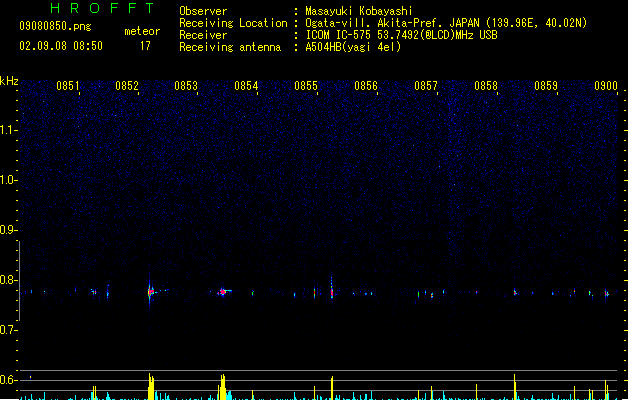
Task: Click the yellow intensity spike after 0858
Action: click(515, 387)
